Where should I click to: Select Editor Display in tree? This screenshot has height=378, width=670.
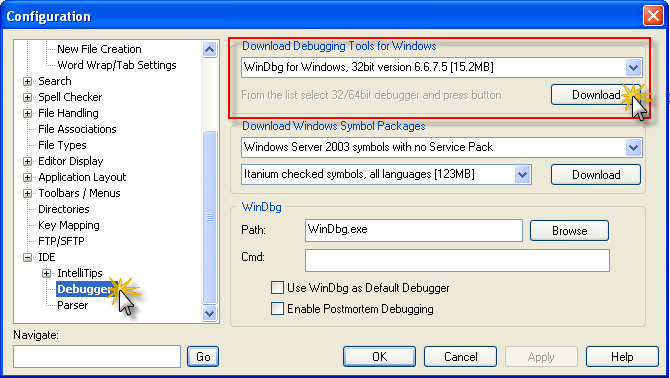(71, 161)
